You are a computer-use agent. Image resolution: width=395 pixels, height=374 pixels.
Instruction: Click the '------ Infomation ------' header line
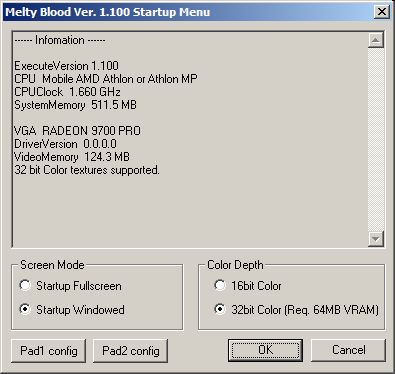point(60,40)
